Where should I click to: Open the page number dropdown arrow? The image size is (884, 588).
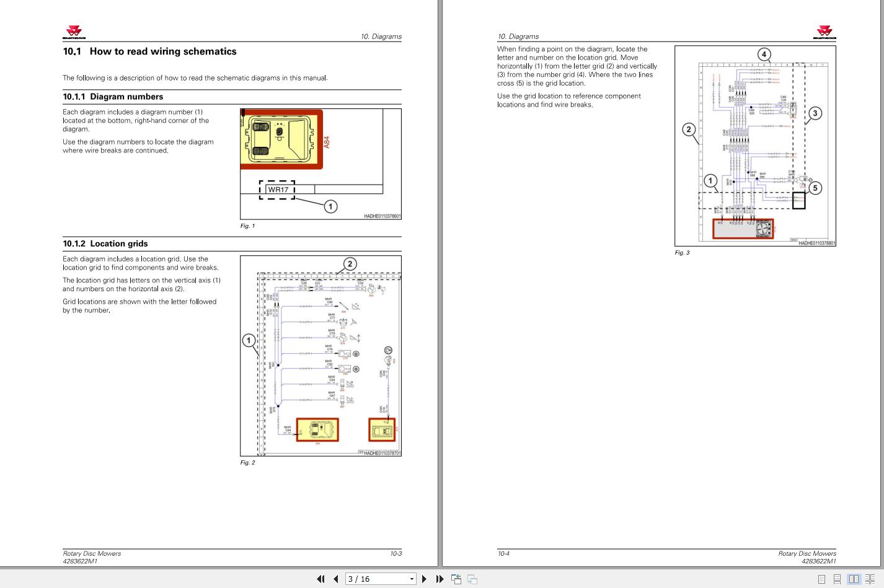(412, 579)
